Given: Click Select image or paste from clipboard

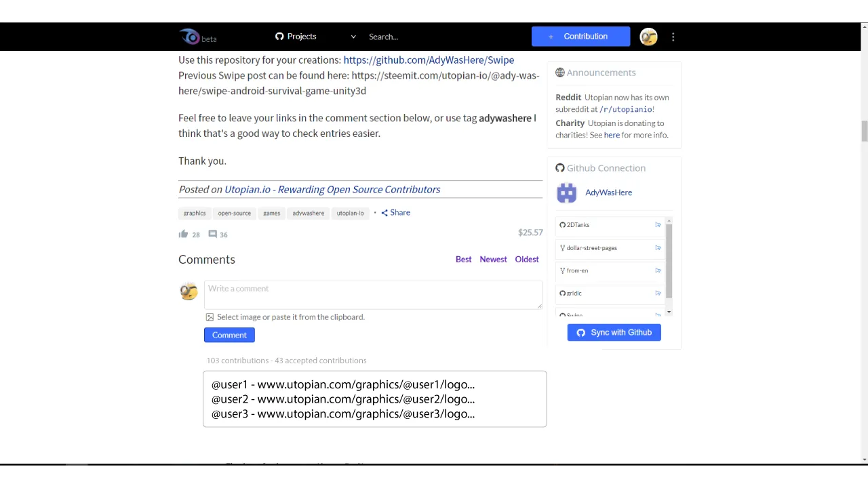Looking at the screenshot, I should (x=291, y=317).
